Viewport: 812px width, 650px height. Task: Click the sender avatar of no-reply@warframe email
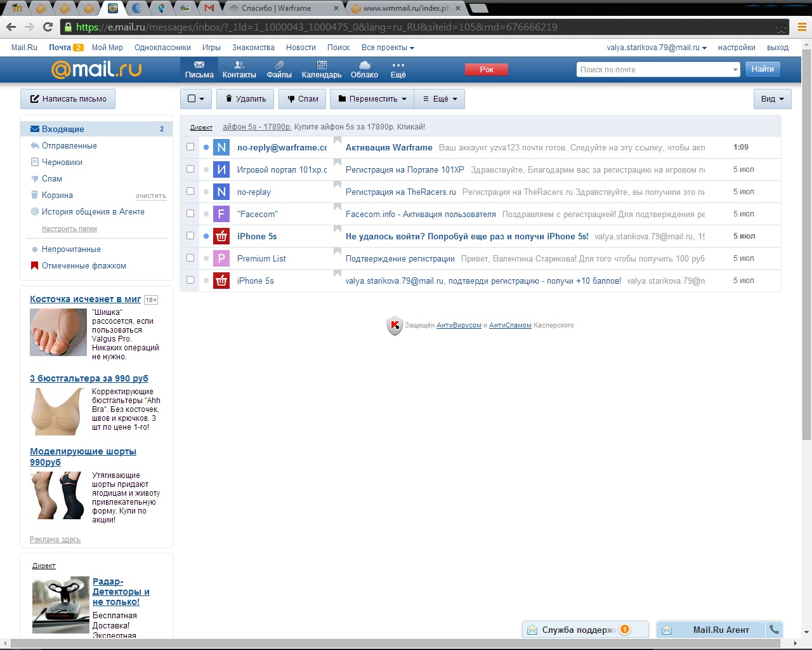point(221,147)
